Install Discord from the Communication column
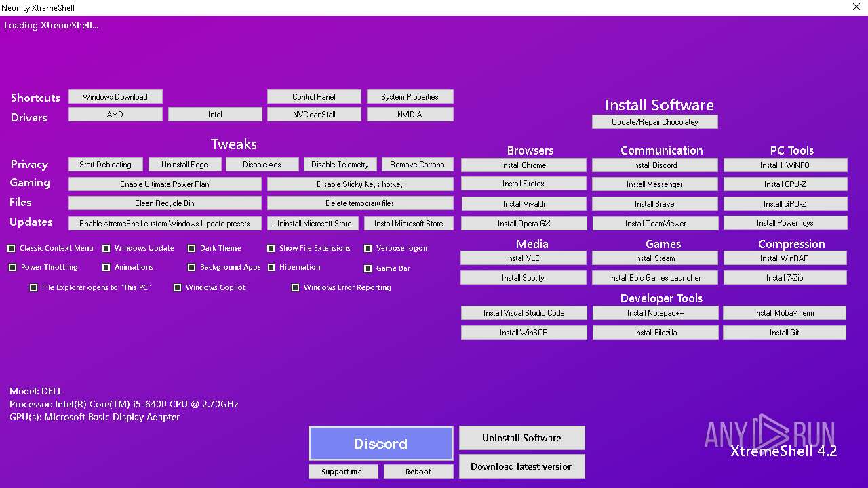The height and width of the screenshot is (488, 868). [655, 165]
